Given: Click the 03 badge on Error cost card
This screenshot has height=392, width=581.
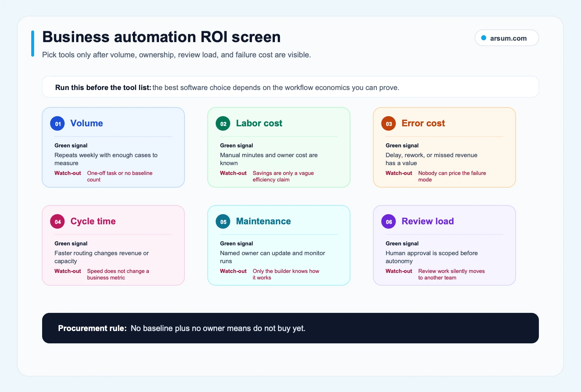Looking at the screenshot, I should (x=389, y=124).
